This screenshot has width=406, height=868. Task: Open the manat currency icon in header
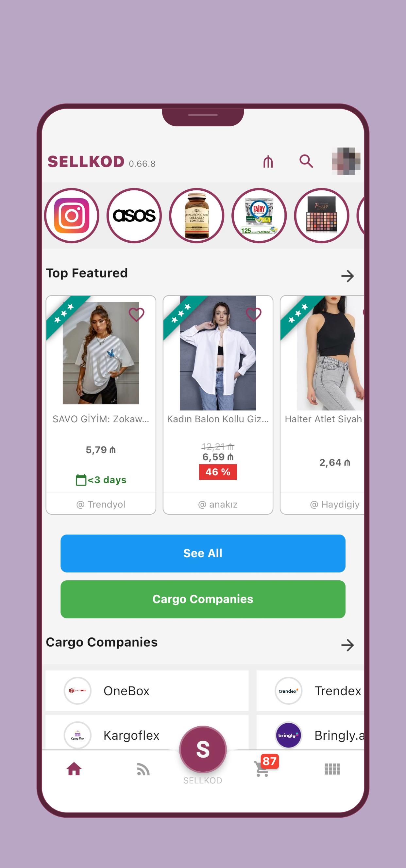(268, 162)
